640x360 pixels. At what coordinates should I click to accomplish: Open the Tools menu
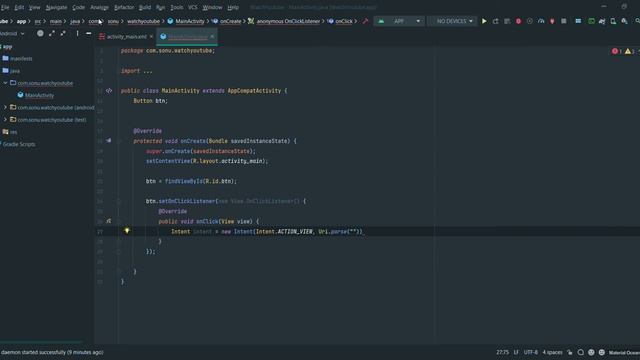click(x=177, y=7)
